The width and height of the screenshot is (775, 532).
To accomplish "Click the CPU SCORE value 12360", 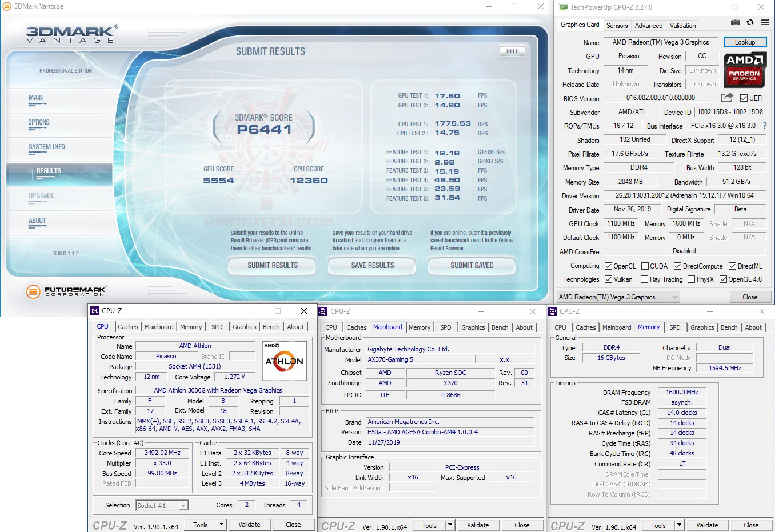I will (309, 181).
